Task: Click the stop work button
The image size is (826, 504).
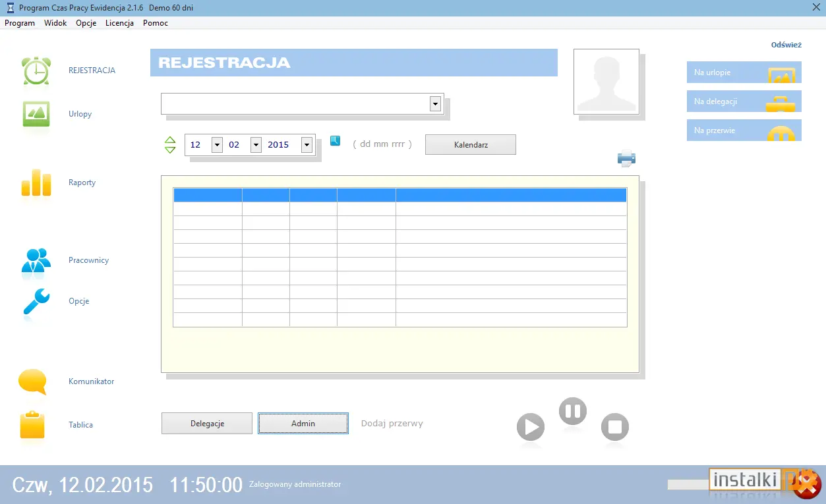Action: [615, 427]
